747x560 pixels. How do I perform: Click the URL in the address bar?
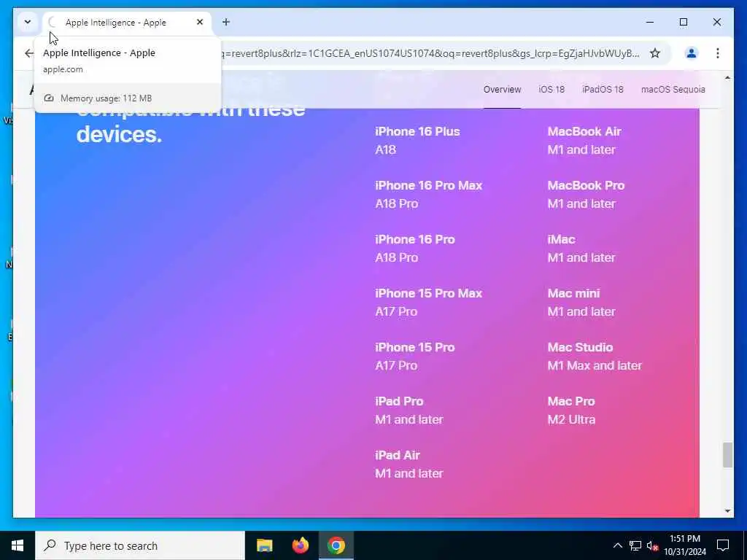[x=430, y=52]
